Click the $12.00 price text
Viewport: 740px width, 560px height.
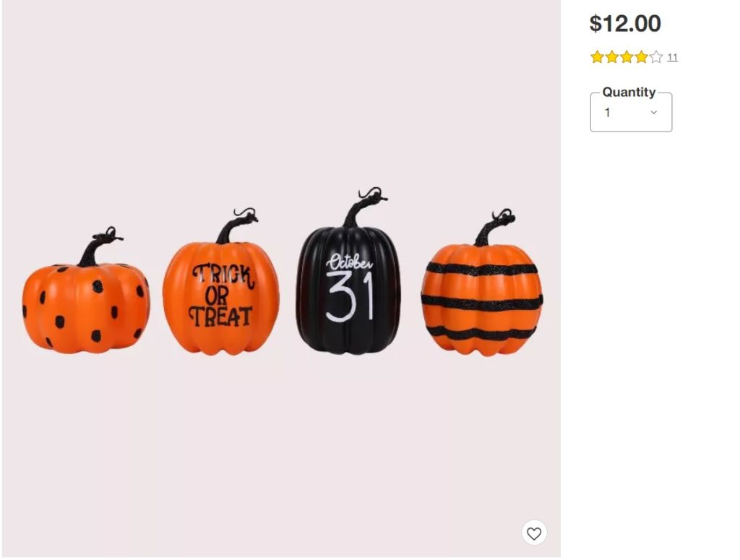click(x=625, y=24)
